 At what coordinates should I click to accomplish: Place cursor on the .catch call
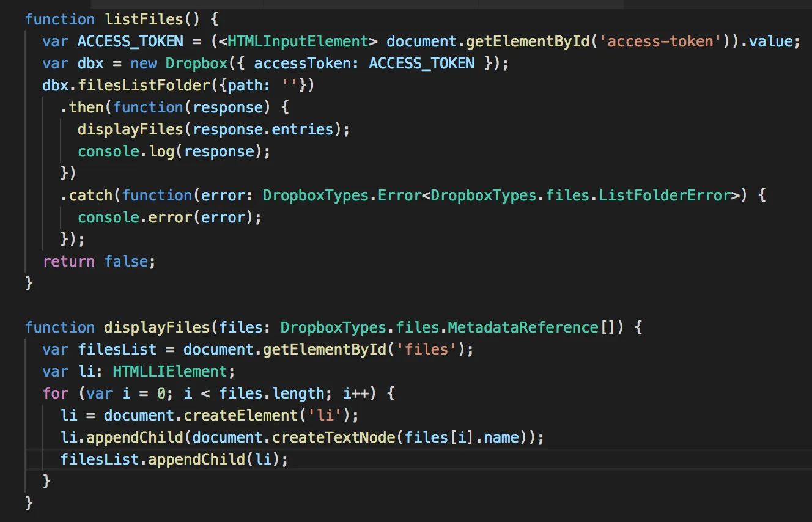tap(90, 195)
